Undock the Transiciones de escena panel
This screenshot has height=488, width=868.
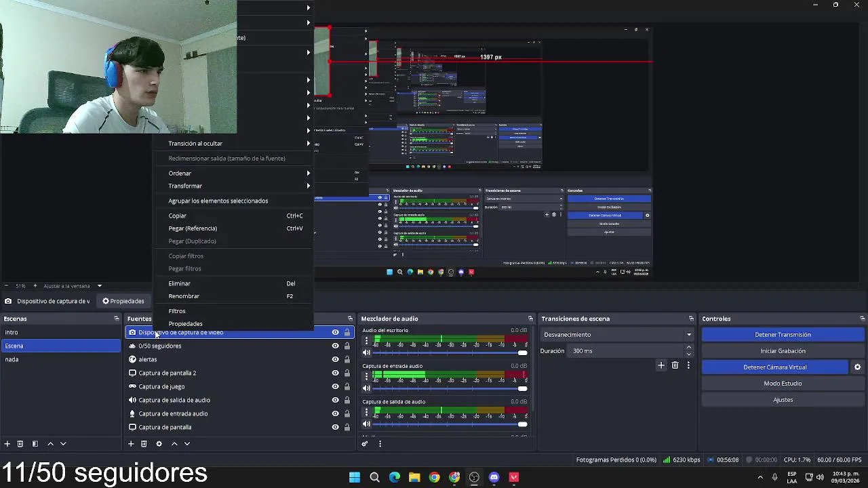pyautogui.click(x=691, y=319)
